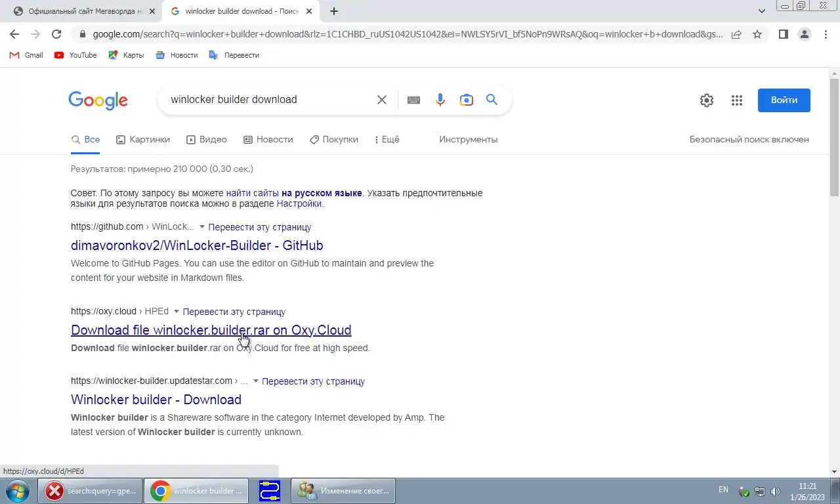Open the on-screen keyboard input tool

(413, 100)
